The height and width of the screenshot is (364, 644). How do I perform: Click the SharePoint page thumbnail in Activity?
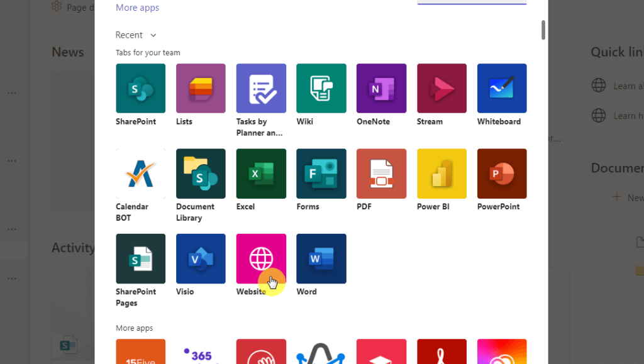point(68,345)
